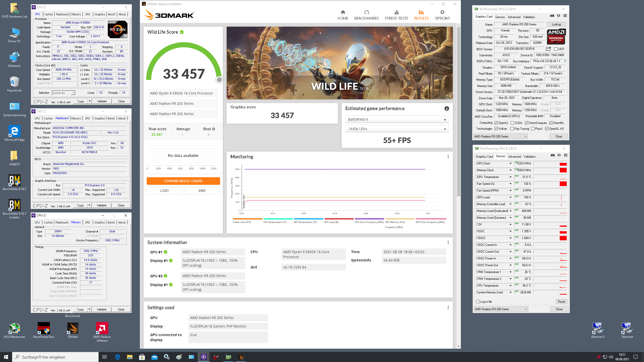
Task: Switch to SPD tab in middle CPU-Z window
Action: [88, 118]
